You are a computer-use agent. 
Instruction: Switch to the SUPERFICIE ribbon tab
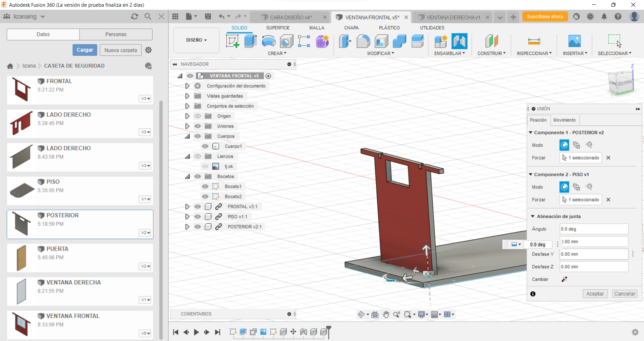tap(277, 28)
